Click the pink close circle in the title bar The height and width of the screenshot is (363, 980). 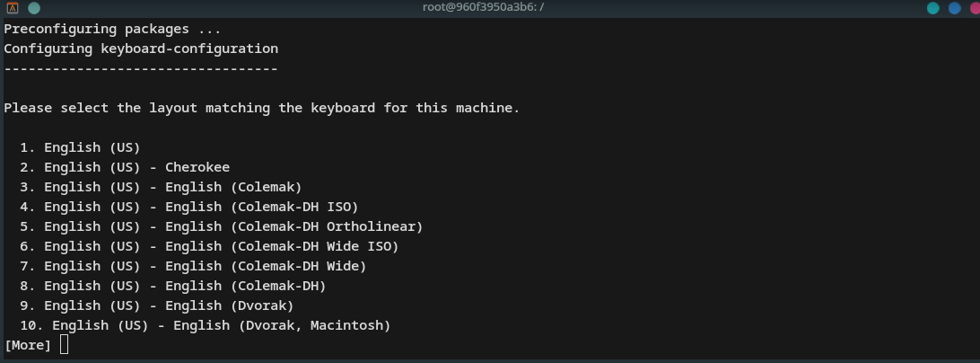975,8
